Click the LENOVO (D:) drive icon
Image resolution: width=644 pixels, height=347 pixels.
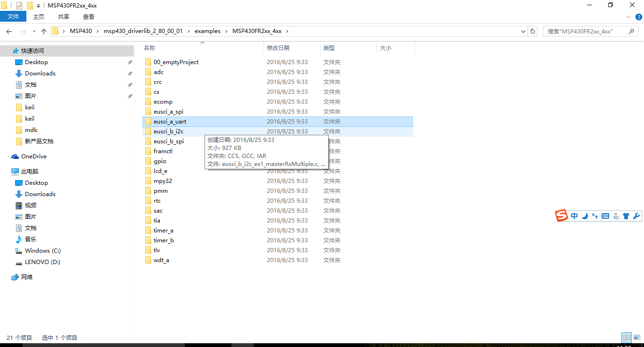(x=19, y=262)
